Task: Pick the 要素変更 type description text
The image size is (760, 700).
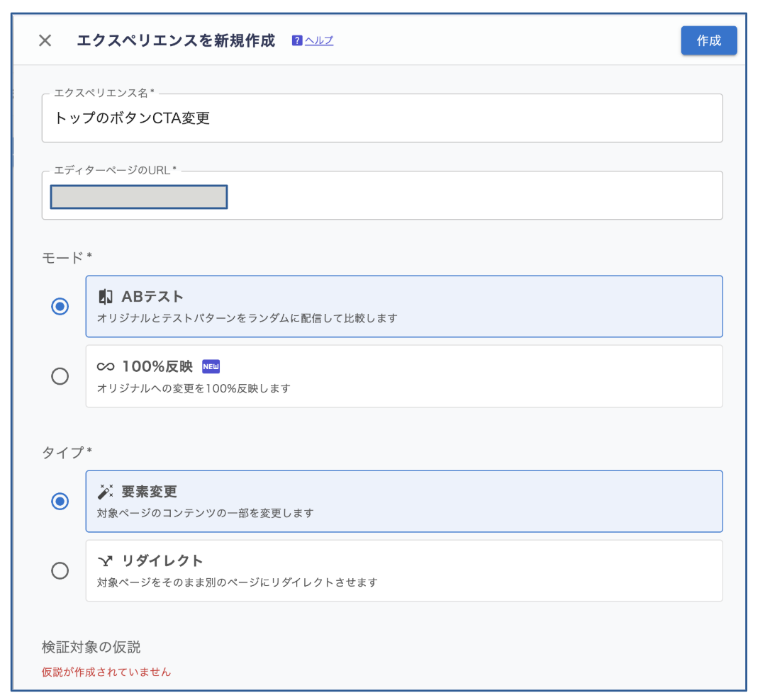Action: (205, 513)
